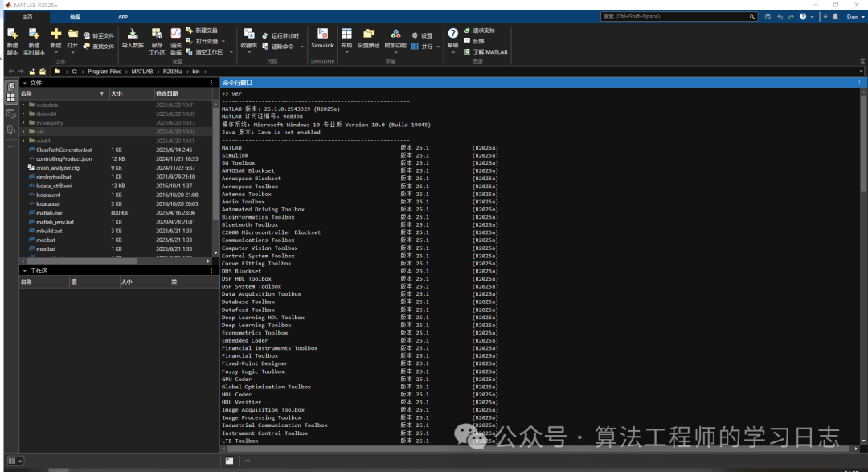Click 了解 MATLAB (Learn MATLAB)

[485, 51]
